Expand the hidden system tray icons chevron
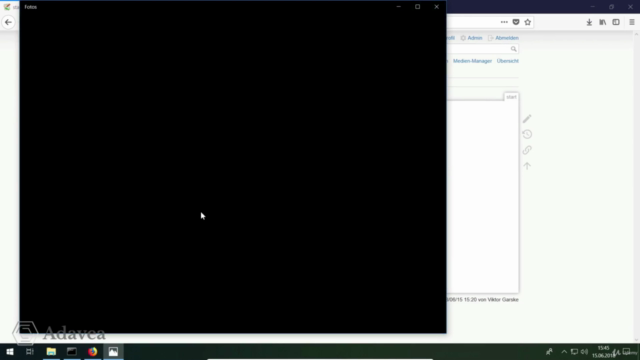 [564, 352]
